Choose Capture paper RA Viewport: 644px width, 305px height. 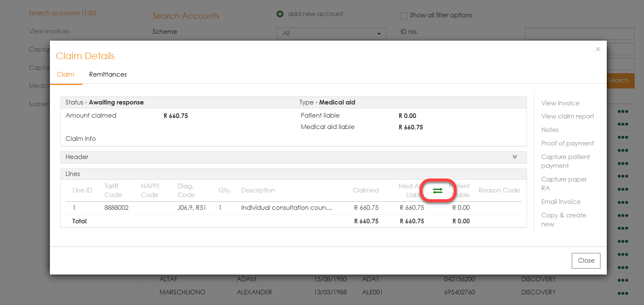tap(564, 184)
